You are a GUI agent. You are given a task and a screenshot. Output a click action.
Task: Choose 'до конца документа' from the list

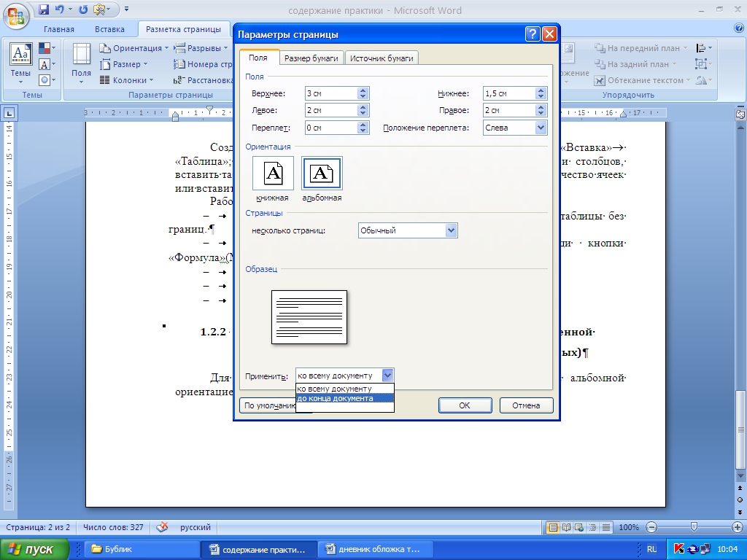click(x=345, y=398)
